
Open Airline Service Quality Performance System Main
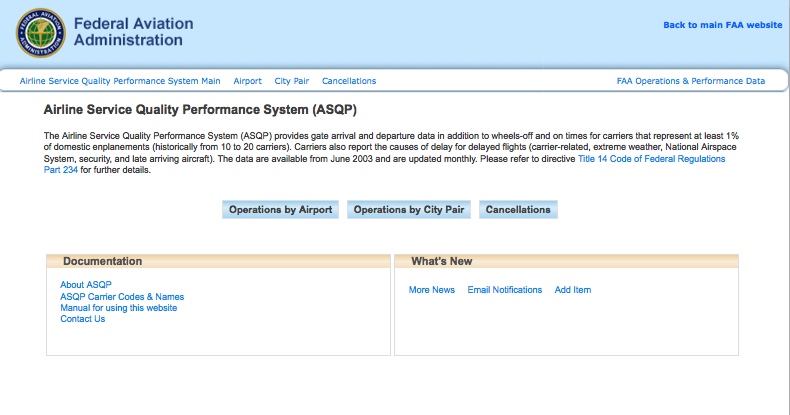tap(120, 81)
